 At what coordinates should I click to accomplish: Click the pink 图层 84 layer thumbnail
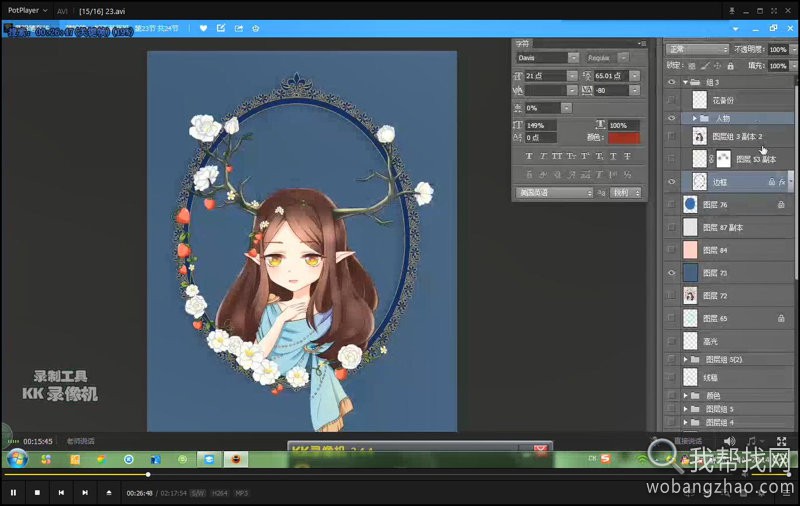pyautogui.click(x=690, y=250)
